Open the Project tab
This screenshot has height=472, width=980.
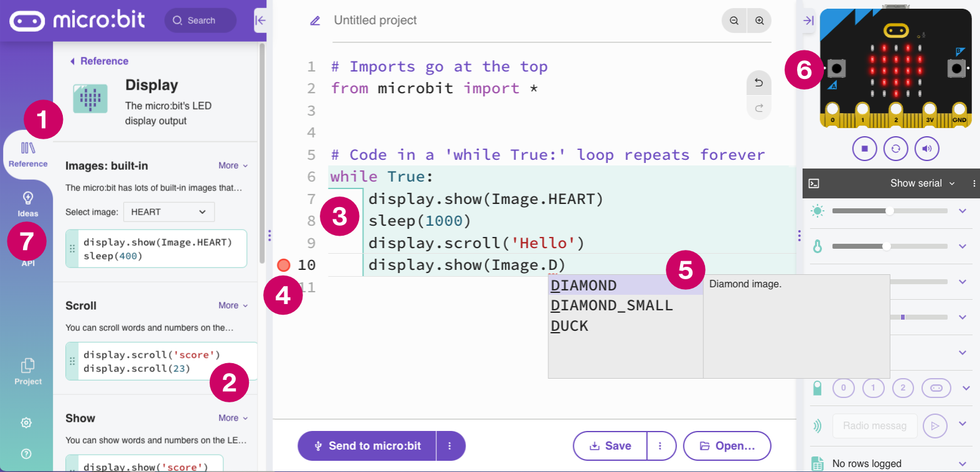28,371
